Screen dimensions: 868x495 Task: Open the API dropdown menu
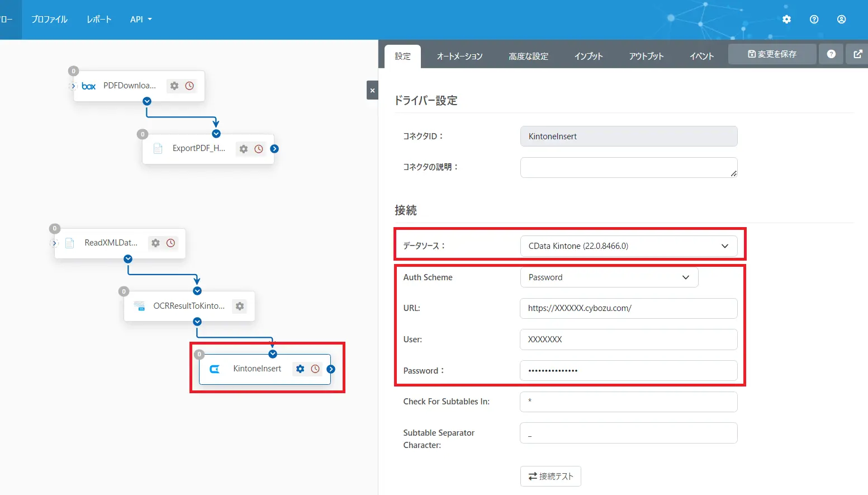point(141,19)
